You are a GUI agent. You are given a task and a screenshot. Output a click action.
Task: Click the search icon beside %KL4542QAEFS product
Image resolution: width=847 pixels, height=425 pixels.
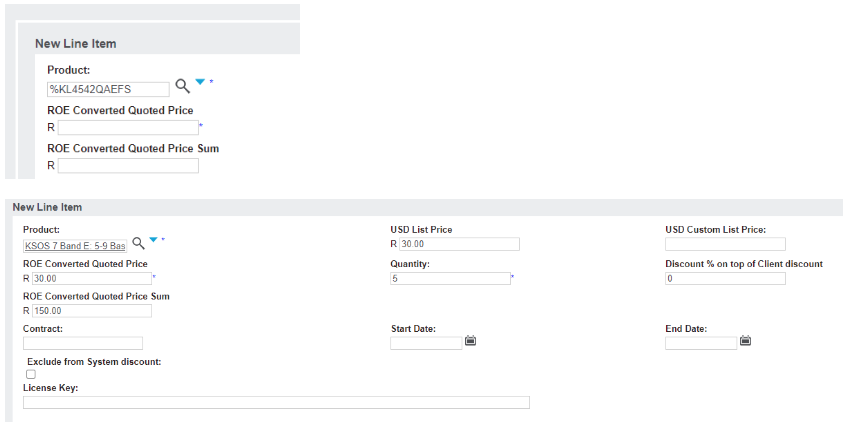182,86
